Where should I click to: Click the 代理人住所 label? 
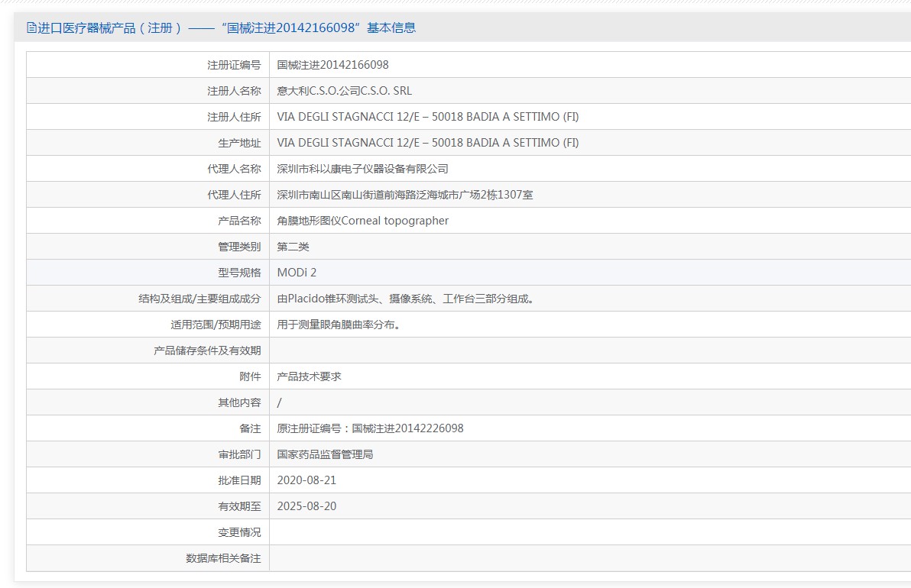tap(234, 195)
